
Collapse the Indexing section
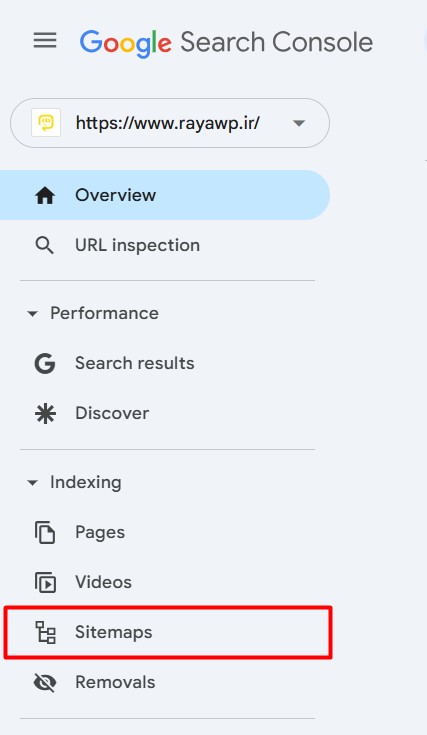tap(32, 482)
